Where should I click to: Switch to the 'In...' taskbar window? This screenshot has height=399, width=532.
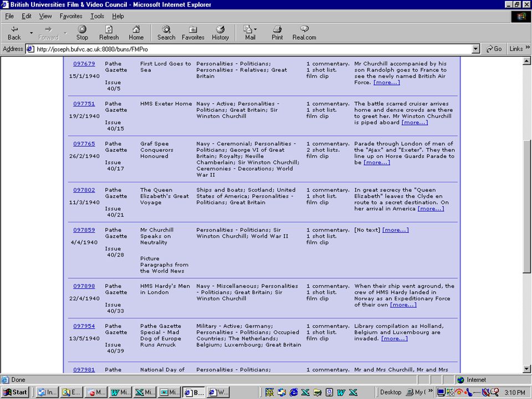[x=47, y=392]
